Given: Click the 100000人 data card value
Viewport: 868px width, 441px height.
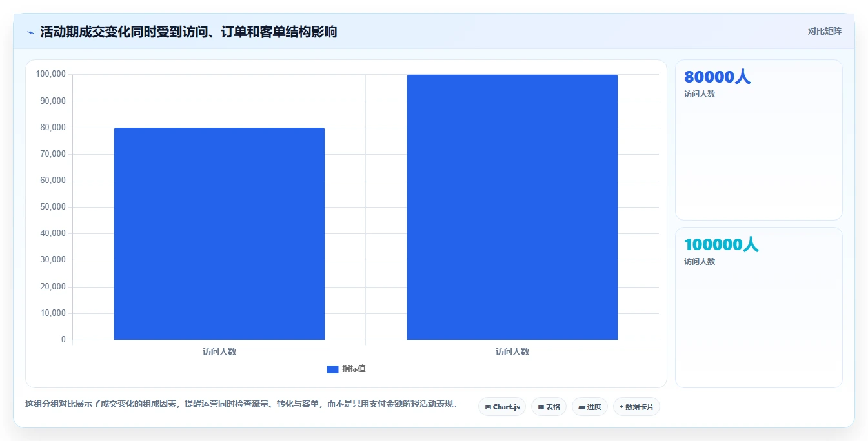Looking at the screenshot, I should click(721, 244).
